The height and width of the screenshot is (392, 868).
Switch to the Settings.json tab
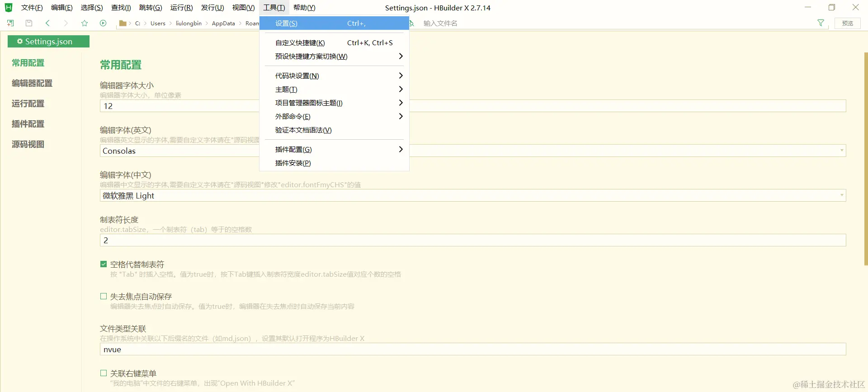tap(48, 41)
